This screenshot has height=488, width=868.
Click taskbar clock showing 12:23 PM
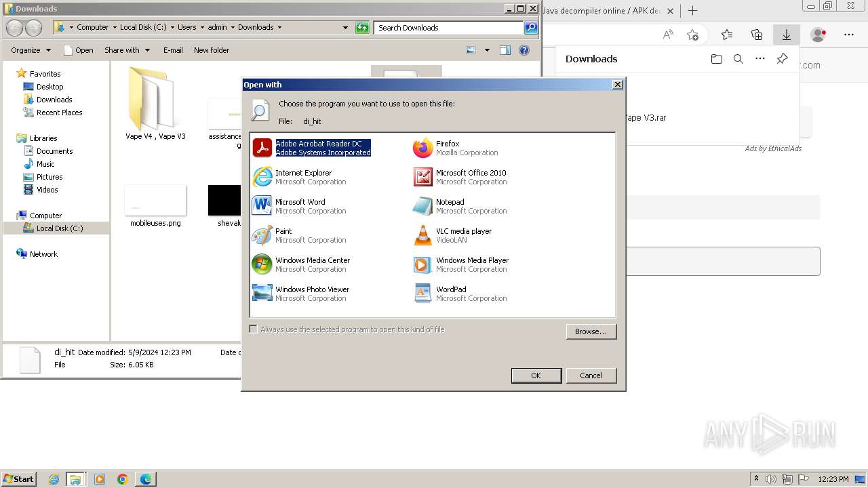coord(833,479)
